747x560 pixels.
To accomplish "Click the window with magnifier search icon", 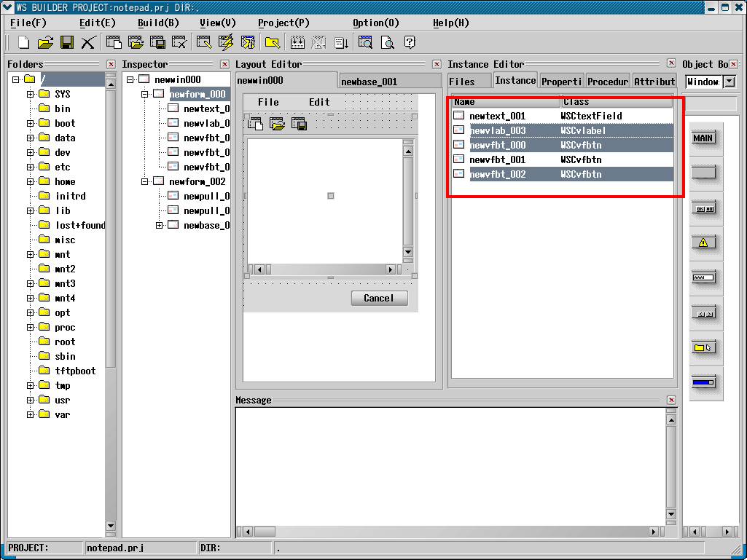I will tap(365, 42).
